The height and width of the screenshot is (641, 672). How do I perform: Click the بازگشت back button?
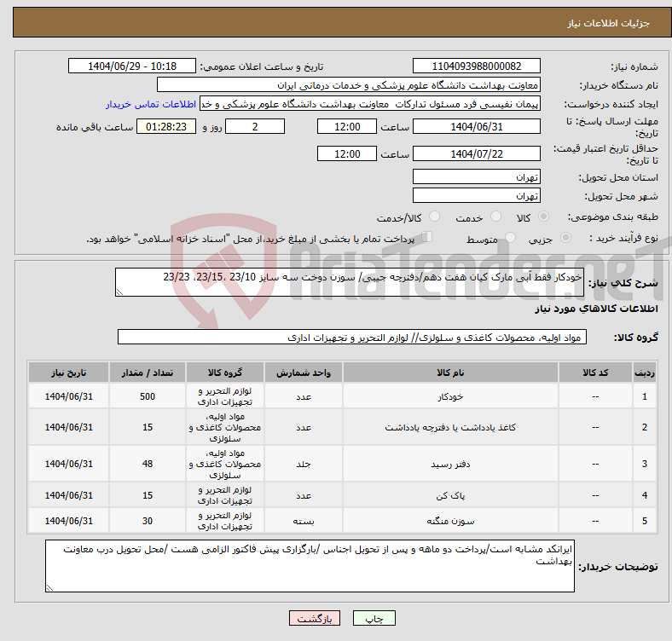[315, 618]
